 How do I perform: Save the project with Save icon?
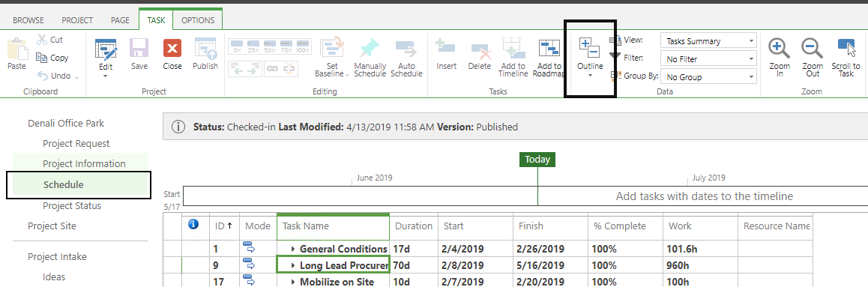pyautogui.click(x=139, y=48)
